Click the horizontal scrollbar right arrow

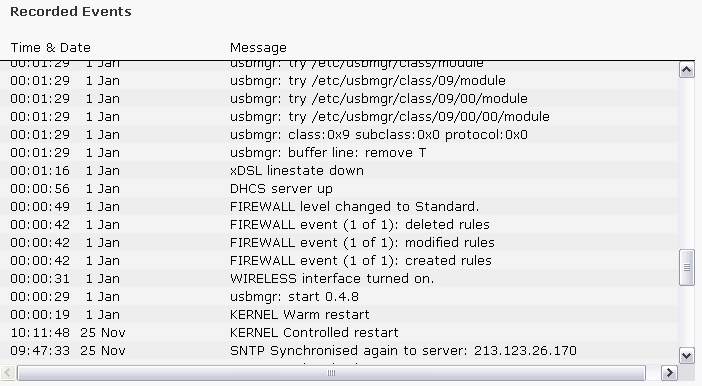coord(669,373)
